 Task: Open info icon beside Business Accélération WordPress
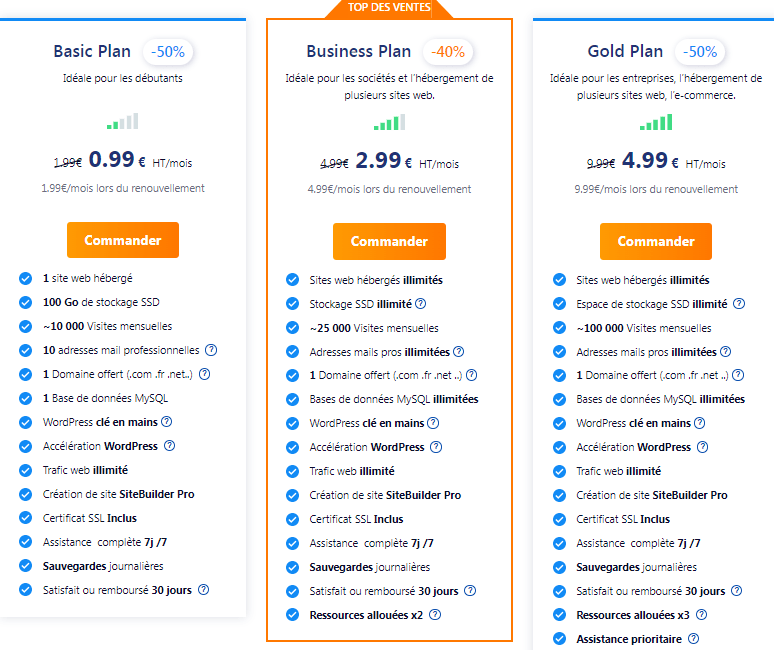click(436, 447)
